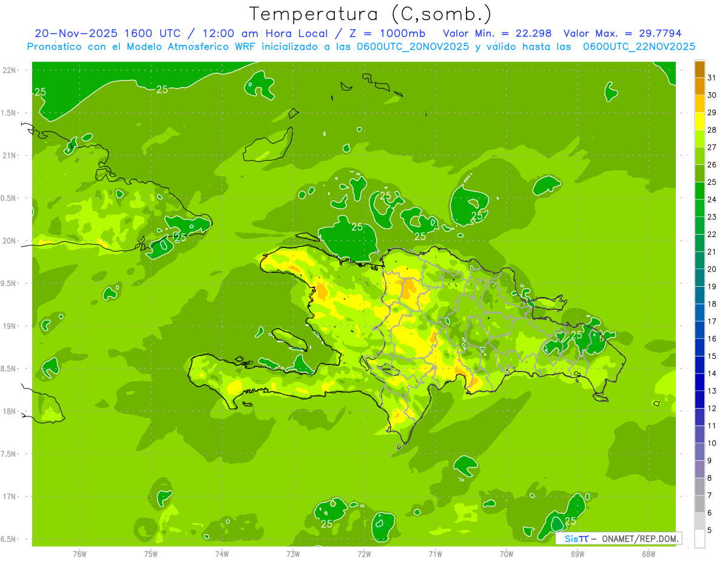The image size is (728, 562).
Task: Click the purple legend swatch between 8 and 9
Action: 699,469
